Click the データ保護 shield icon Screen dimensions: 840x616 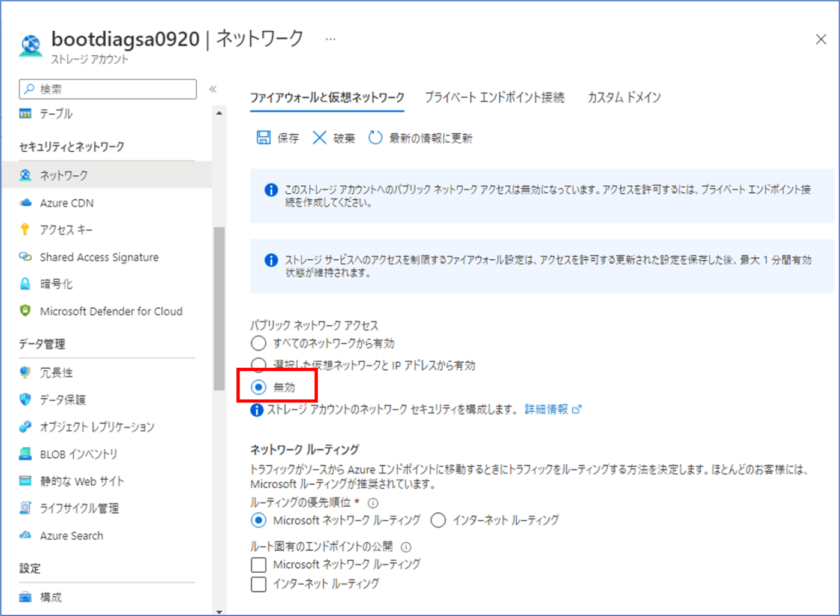[25, 399]
